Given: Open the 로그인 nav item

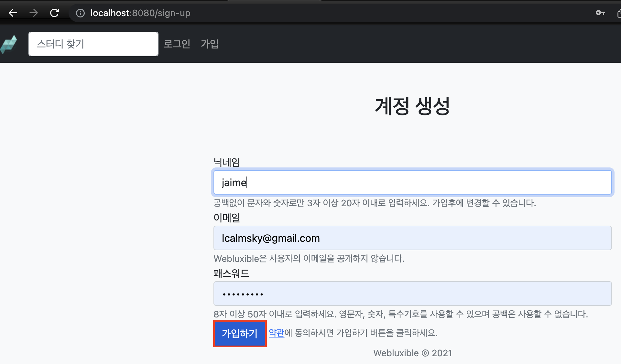Looking at the screenshot, I should (x=177, y=44).
